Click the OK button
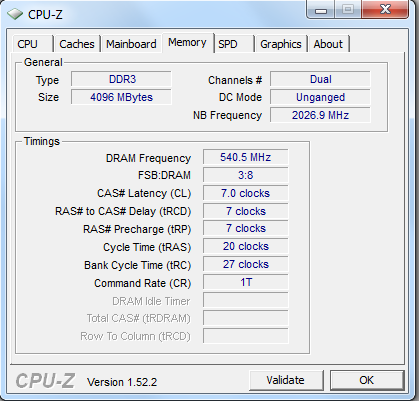The width and height of the screenshot is (419, 401). pos(367,380)
